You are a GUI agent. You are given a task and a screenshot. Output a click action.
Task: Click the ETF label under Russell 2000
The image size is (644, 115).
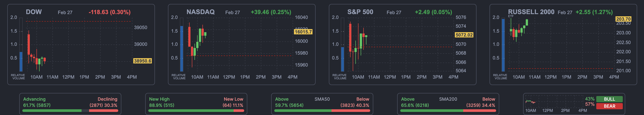tap(511, 16)
